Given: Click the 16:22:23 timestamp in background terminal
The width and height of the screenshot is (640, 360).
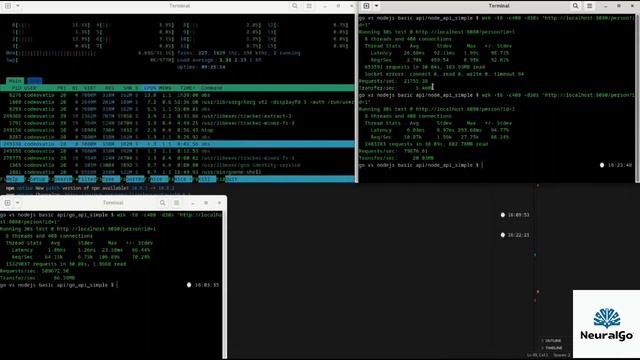Looking at the screenshot, I should tap(518, 235).
